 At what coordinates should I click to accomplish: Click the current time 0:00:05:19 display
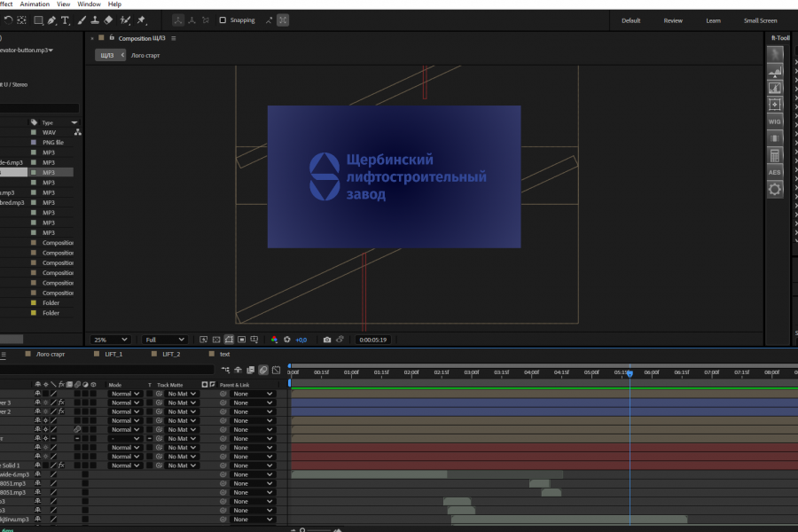point(373,340)
